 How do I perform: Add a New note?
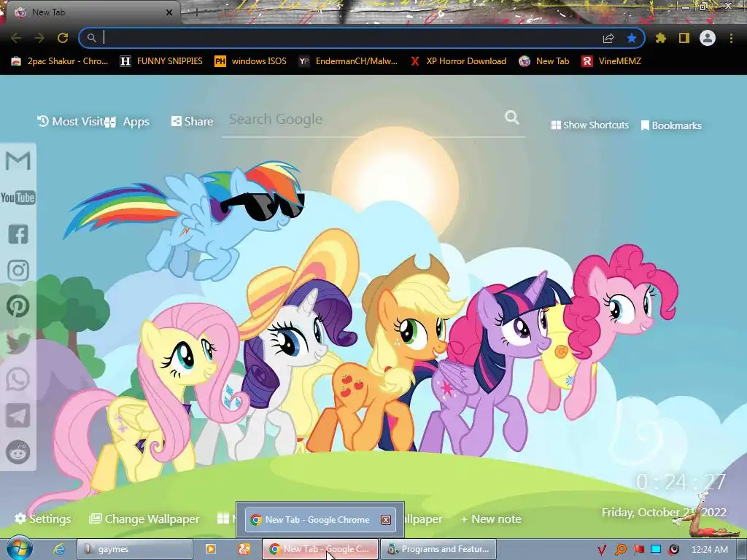(x=491, y=518)
